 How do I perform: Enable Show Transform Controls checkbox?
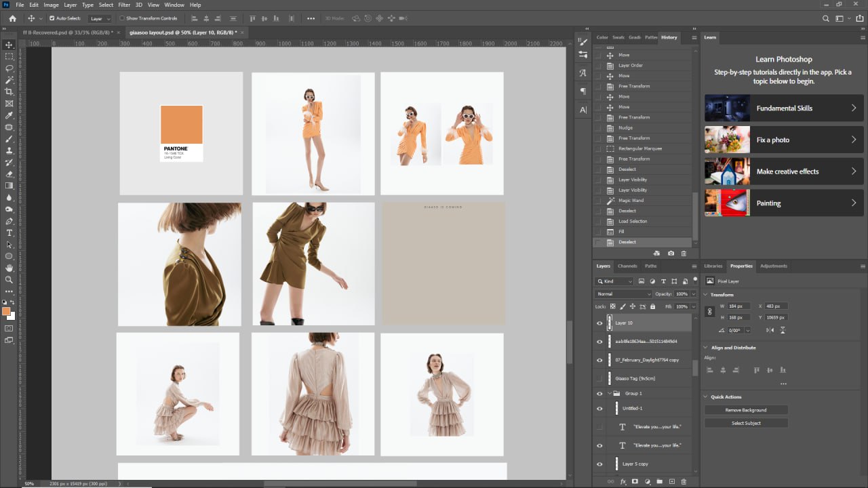click(x=122, y=18)
